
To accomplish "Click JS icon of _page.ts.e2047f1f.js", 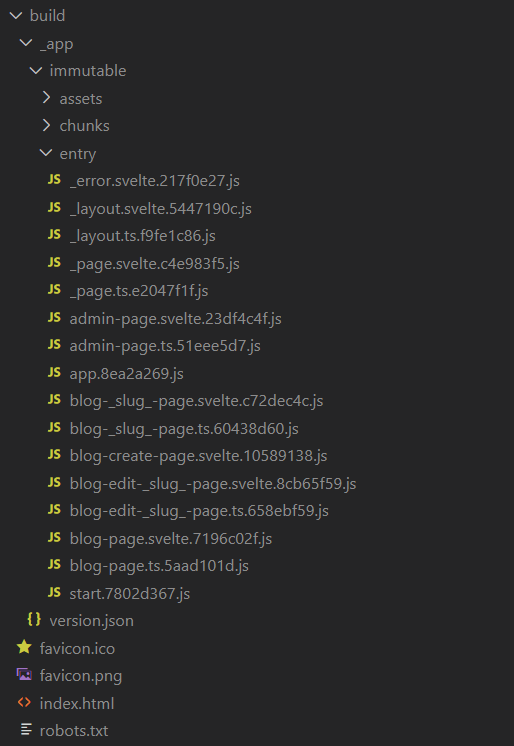I will (x=54, y=289).
